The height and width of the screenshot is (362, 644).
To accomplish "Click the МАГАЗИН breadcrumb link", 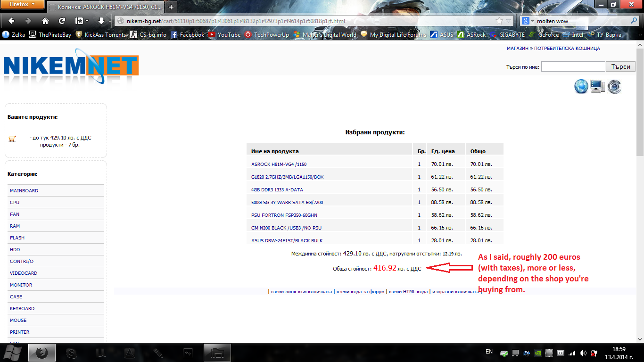I will (517, 48).
